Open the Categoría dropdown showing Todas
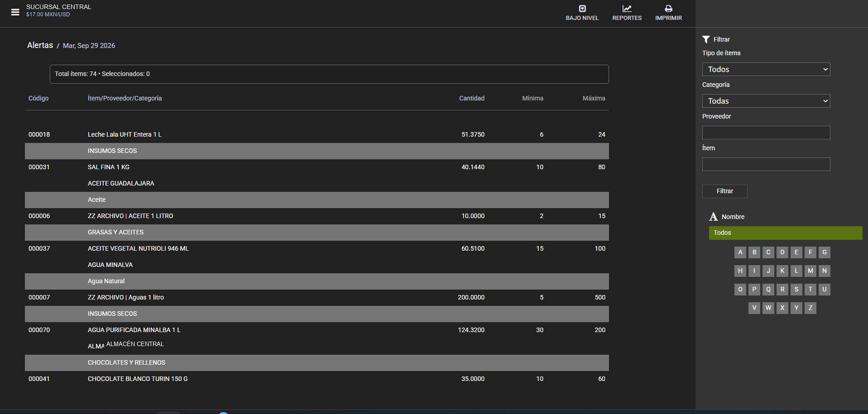868x414 pixels. pyautogui.click(x=766, y=101)
